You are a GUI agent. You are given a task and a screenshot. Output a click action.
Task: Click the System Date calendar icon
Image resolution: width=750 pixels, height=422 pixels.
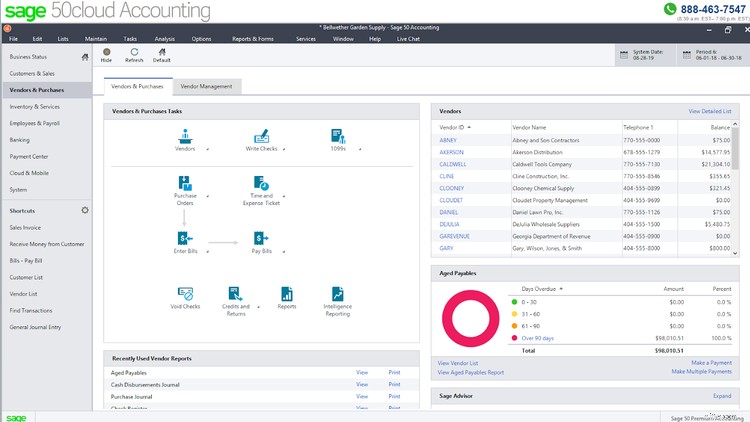point(624,55)
